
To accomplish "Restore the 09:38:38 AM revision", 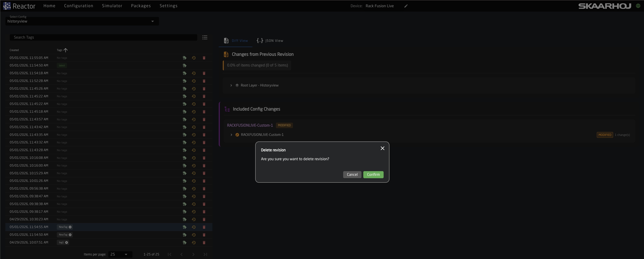I will pos(194,204).
